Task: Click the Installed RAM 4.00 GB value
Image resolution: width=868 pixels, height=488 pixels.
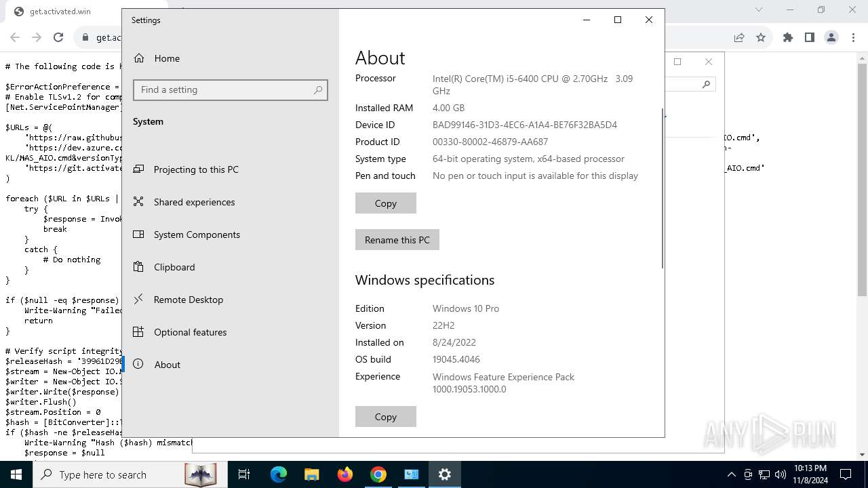Action: click(448, 108)
